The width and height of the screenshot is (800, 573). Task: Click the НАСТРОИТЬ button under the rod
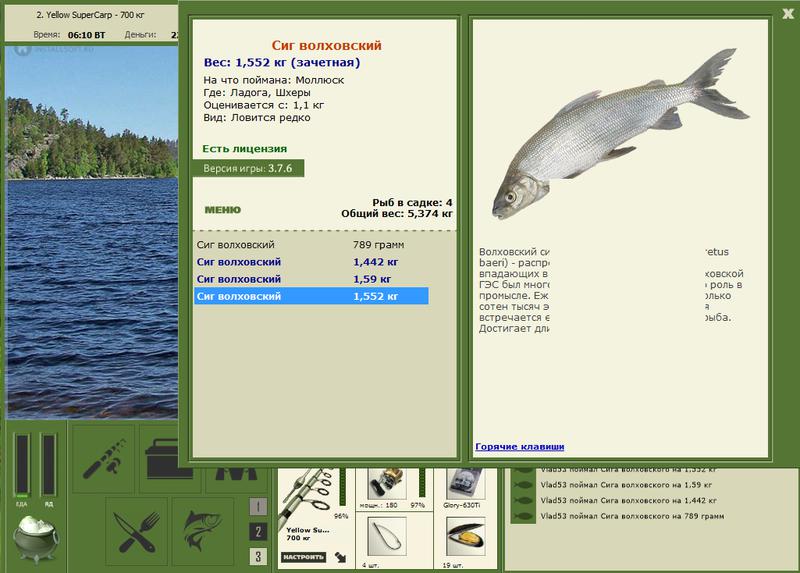pos(304,557)
